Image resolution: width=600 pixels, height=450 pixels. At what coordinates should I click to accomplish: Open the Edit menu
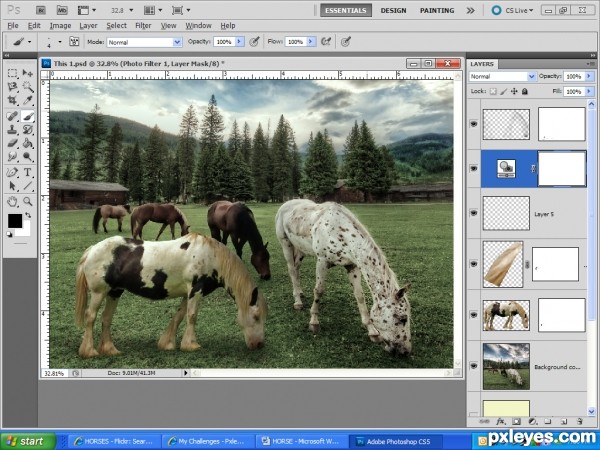[34, 26]
